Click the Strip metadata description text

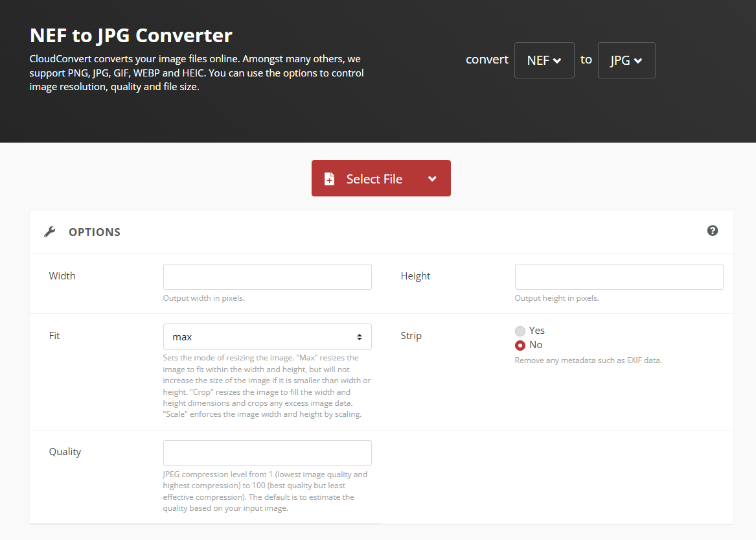point(588,360)
